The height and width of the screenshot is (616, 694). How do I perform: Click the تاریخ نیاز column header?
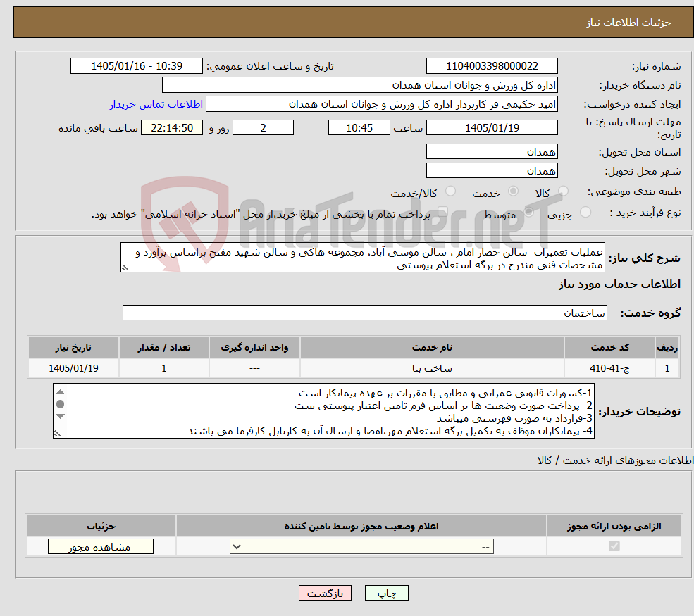(x=73, y=348)
